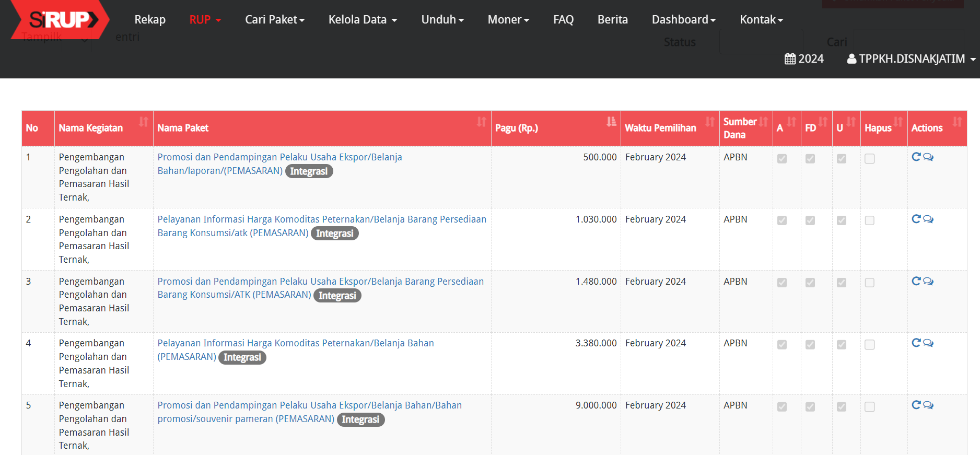Sort by Waktu Pemilihan column arrows
Screen dimensions: 980x455
(x=710, y=122)
